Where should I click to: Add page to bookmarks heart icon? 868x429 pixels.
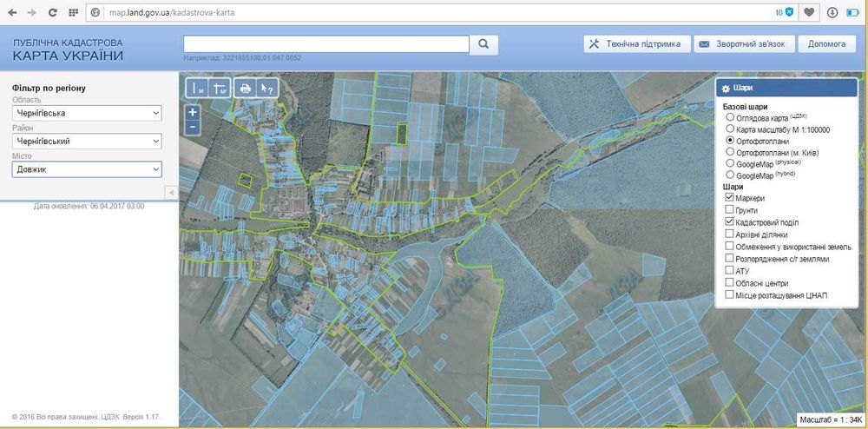tap(809, 12)
